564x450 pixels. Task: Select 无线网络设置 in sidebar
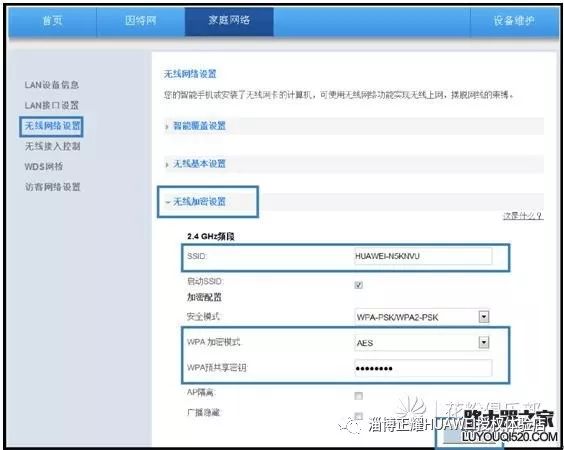pyautogui.click(x=52, y=126)
